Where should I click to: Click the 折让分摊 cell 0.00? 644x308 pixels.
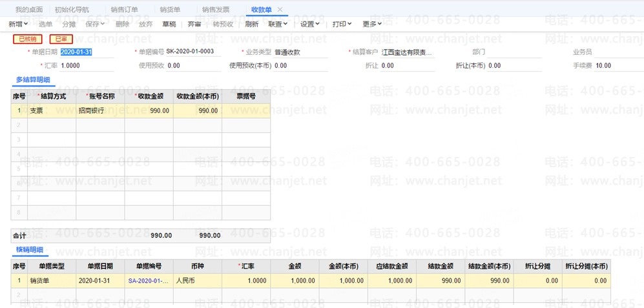[537, 281]
